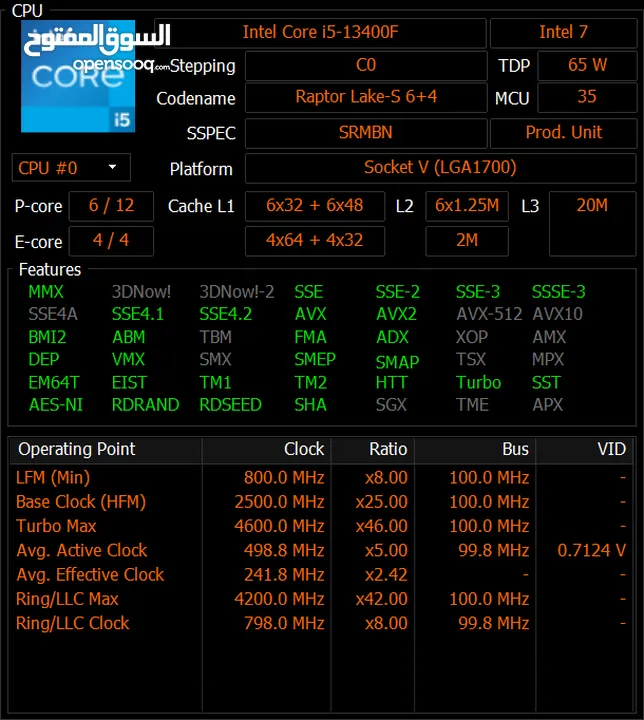Click the Prod. Unit field
Screen dimensions: 644x720
[564, 133]
